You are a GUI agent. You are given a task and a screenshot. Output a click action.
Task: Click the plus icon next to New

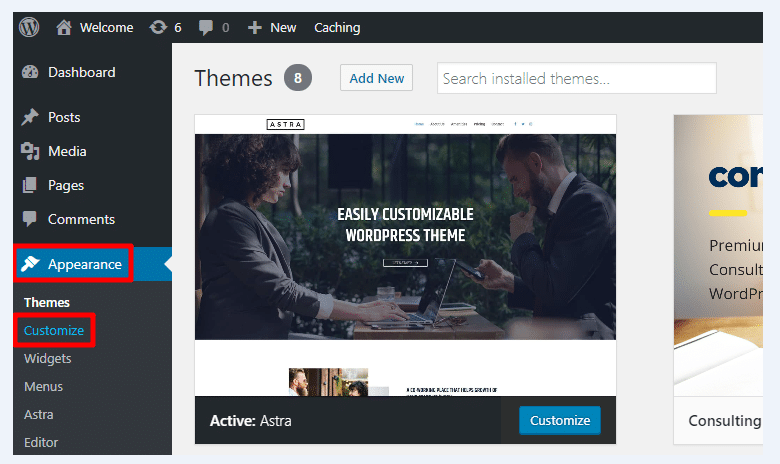point(255,28)
